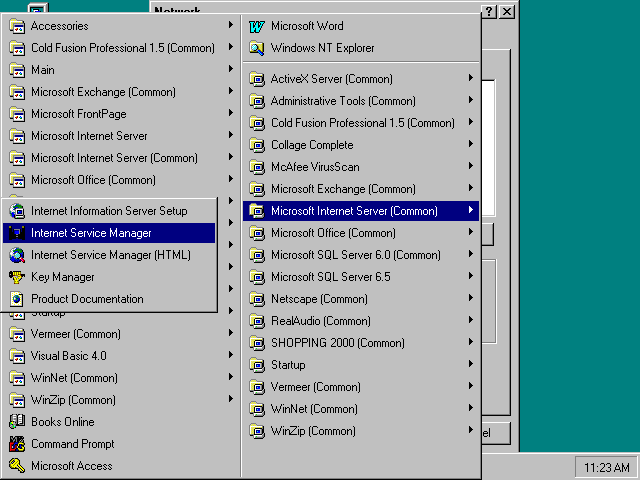Click the Internet Service Manager icon
This screenshot has width=640, height=480.
(x=17, y=233)
